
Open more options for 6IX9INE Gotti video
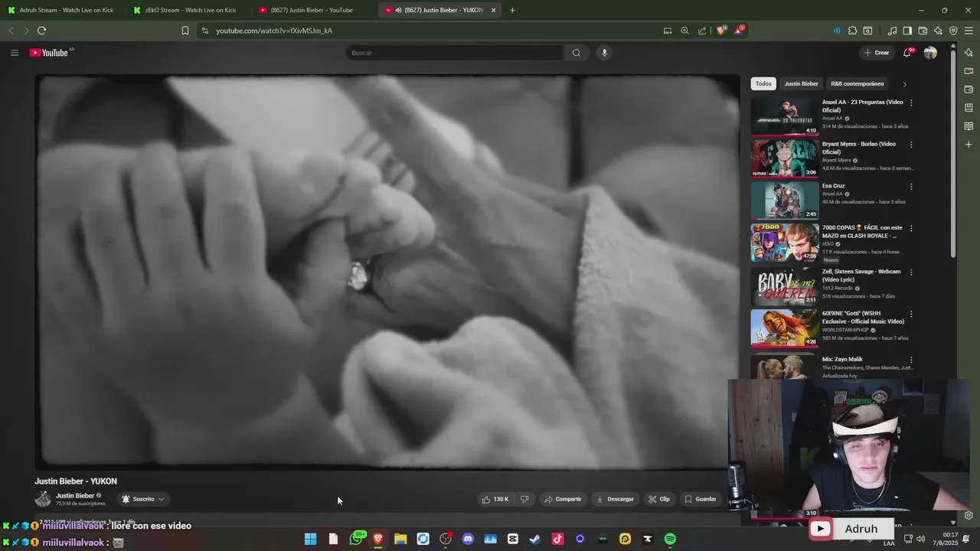point(910,314)
